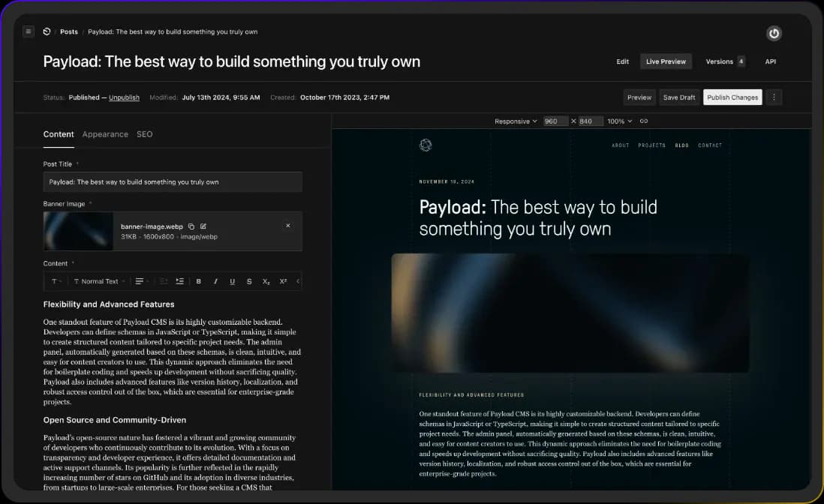824x504 pixels.
Task: Open the 100% zoom dropdown
Action: tap(620, 121)
